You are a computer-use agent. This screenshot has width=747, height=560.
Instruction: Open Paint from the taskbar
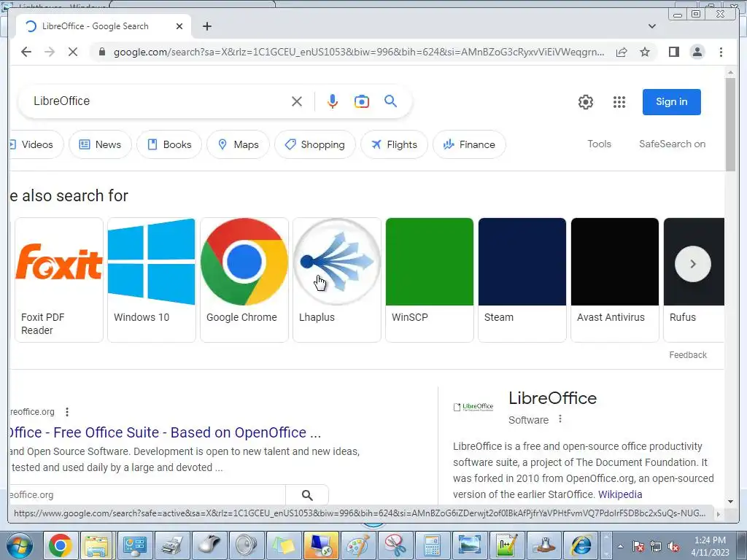pos(357,545)
